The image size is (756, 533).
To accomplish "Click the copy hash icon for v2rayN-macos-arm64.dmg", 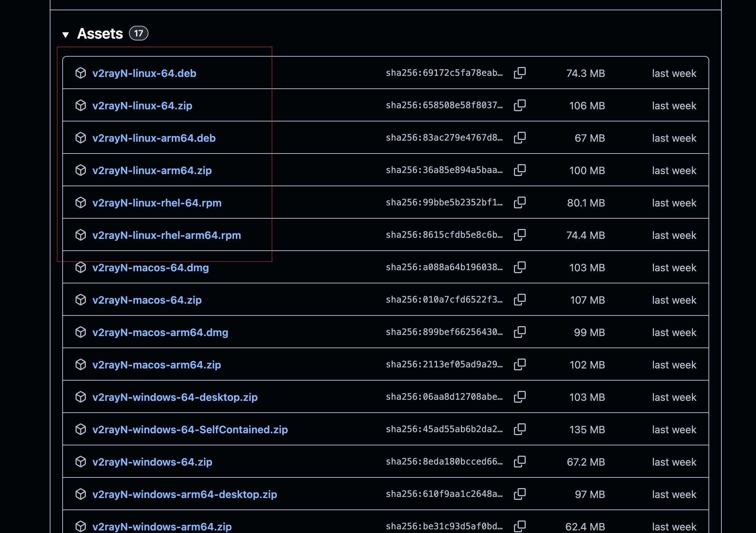I will coord(520,332).
